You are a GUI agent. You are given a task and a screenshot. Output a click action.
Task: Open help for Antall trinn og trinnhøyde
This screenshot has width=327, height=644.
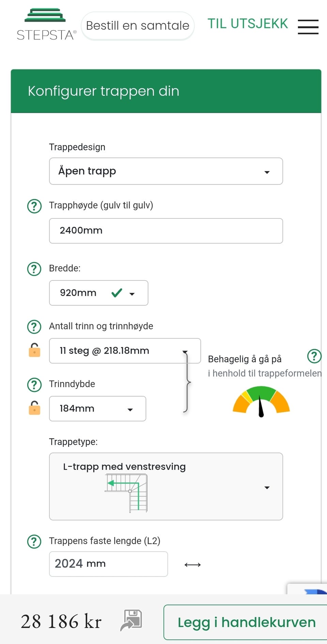(x=34, y=327)
